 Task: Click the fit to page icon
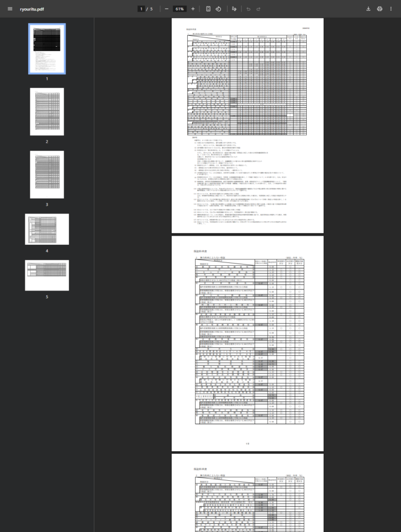(208, 9)
